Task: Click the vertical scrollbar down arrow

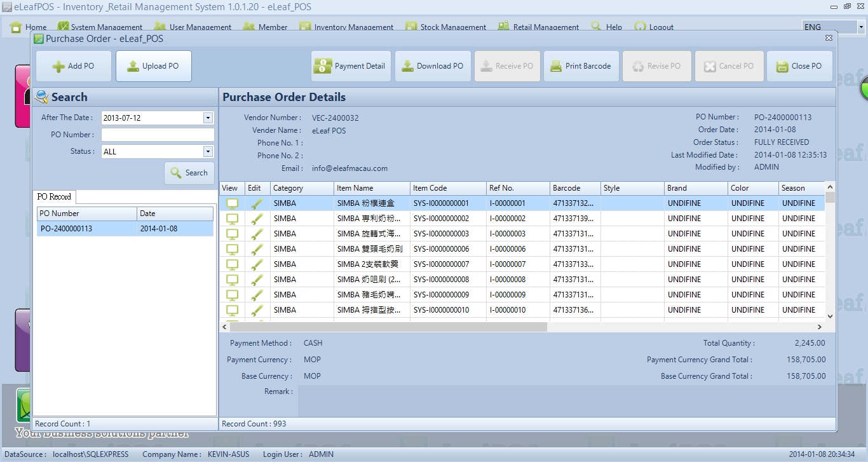Action: [830, 316]
